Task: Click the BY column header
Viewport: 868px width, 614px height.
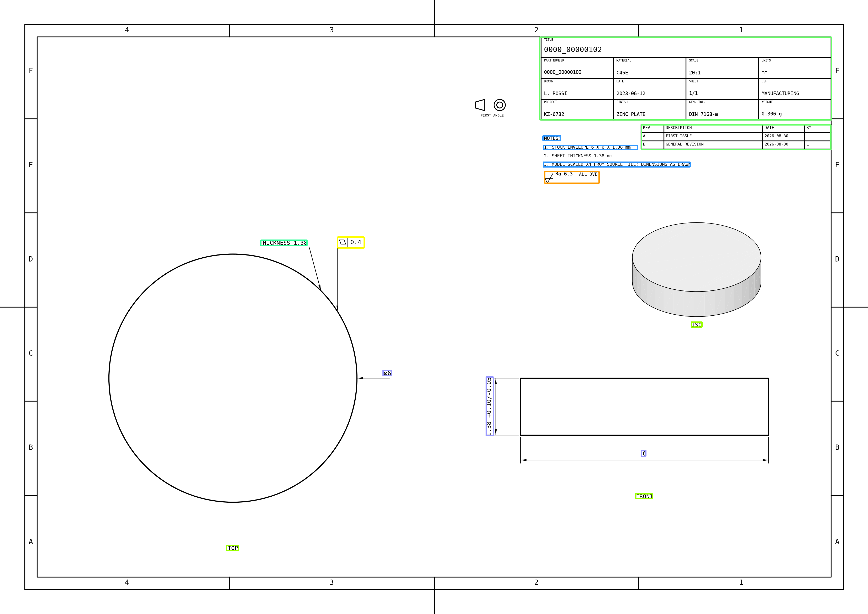Action: [x=809, y=128]
